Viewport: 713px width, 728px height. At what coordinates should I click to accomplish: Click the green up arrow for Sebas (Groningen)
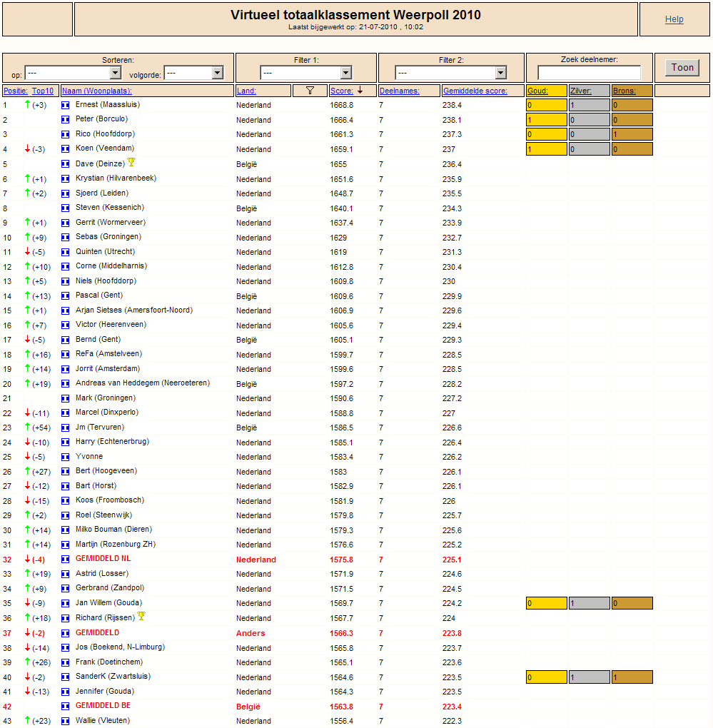click(x=27, y=237)
